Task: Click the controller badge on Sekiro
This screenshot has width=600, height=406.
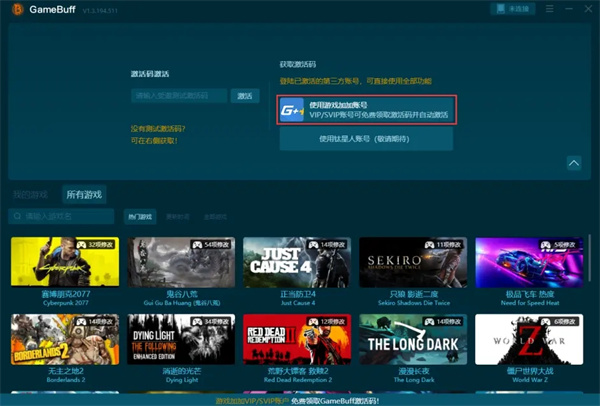Action: point(428,244)
